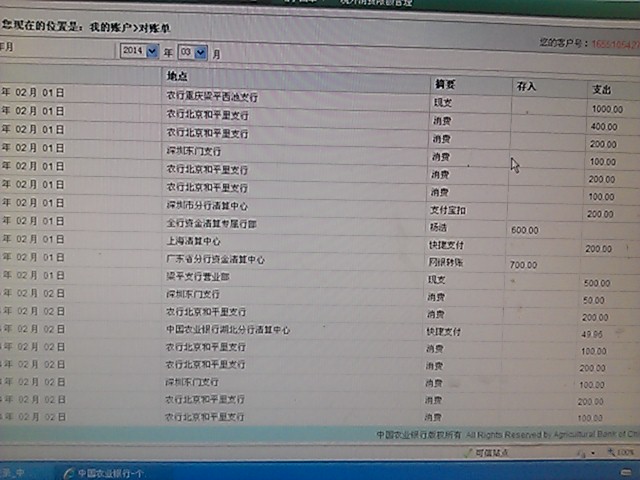Image resolution: width=640 pixels, height=480 pixels.
Task: Click the 杨浩 summary cell
Action: [x=438, y=227]
